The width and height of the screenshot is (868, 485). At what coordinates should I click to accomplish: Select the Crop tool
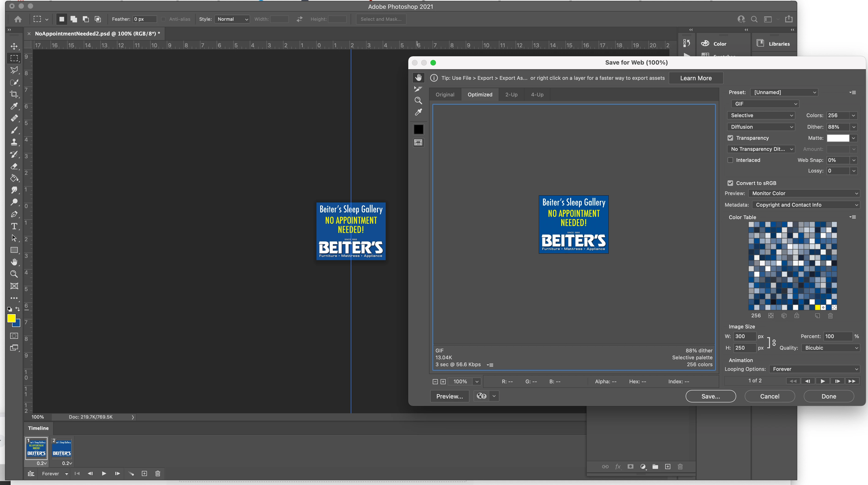(x=14, y=94)
